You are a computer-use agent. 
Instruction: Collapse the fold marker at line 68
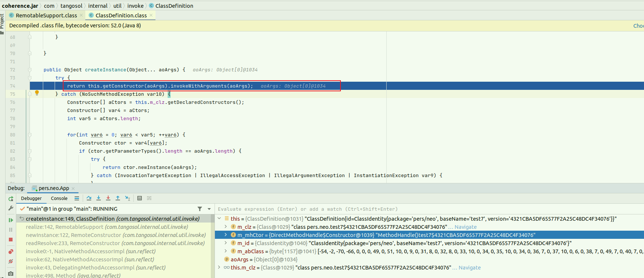[x=30, y=37]
